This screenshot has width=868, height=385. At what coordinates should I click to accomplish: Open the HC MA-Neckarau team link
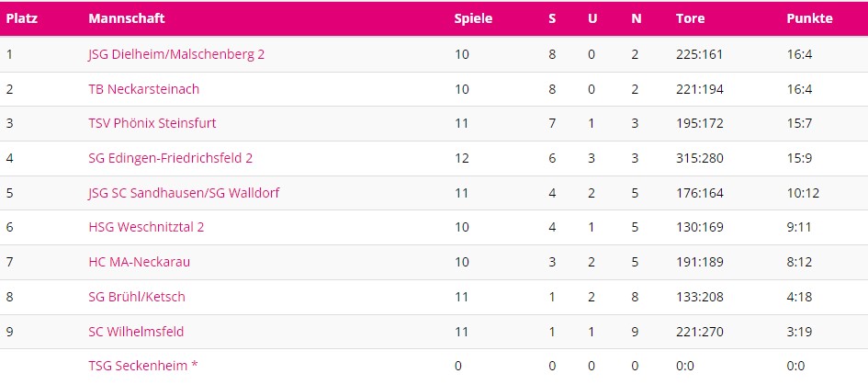tap(140, 262)
